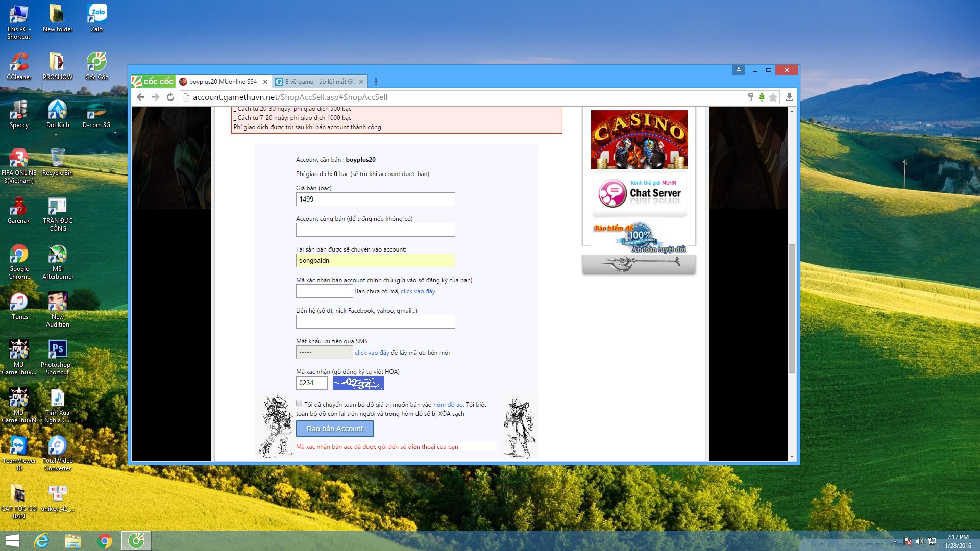The image size is (980, 551).
Task: Click the browser back arrow
Action: click(x=141, y=97)
